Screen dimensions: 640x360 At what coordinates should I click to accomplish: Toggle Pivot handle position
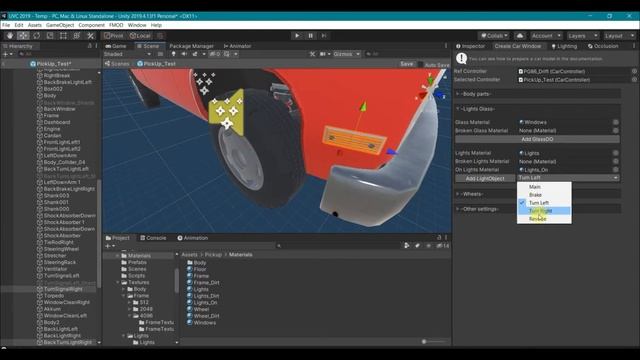114,36
